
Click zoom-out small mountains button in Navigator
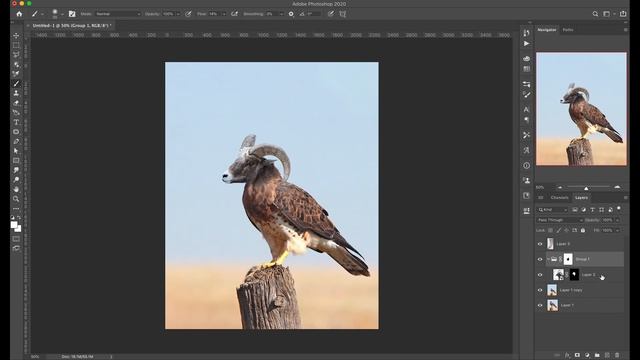pos(560,187)
